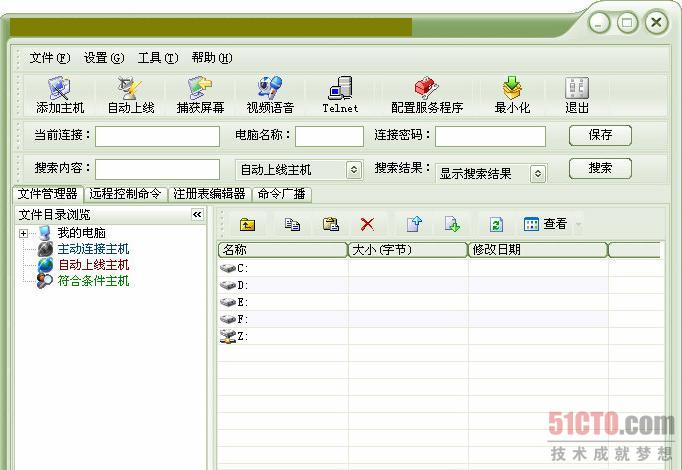Open 配置服务程序 configure server program
682x470 pixels.
[x=427, y=95]
